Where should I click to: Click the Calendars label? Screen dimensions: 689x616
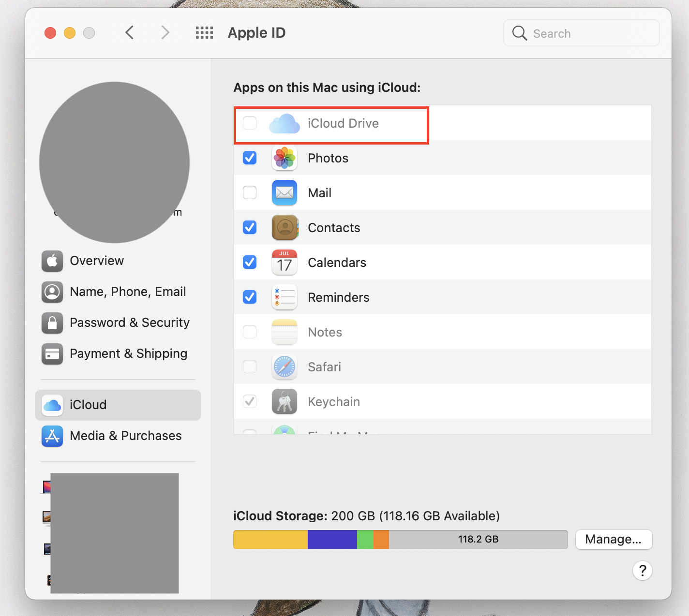click(x=337, y=263)
